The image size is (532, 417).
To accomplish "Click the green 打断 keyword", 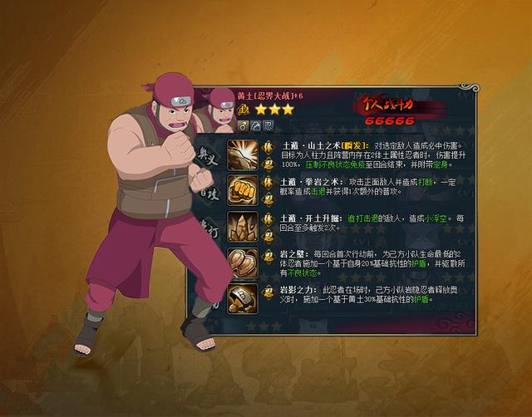I will 425,183.
